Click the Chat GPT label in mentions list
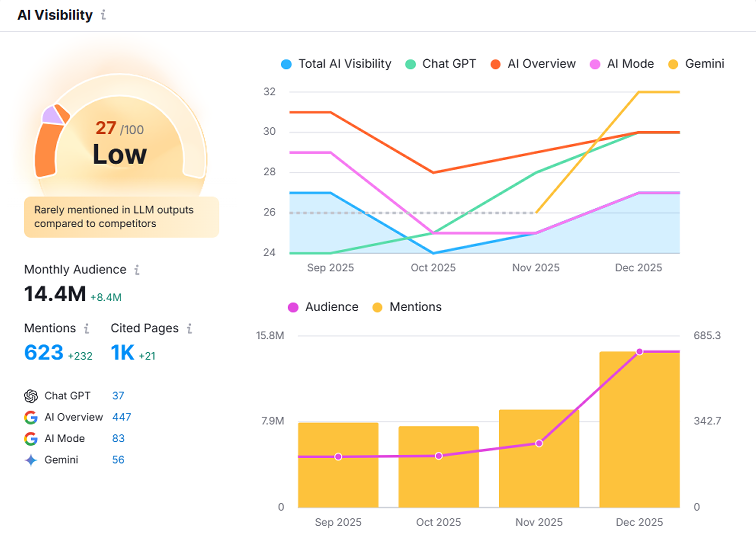 [68, 396]
